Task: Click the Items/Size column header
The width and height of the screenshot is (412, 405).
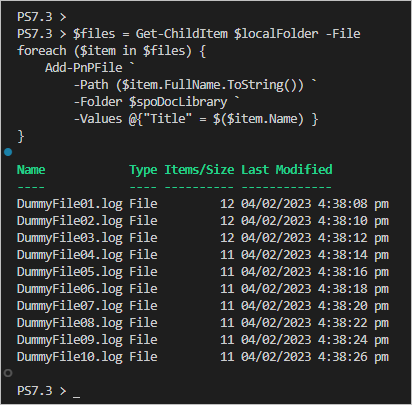Action: pyautogui.click(x=199, y=170)
